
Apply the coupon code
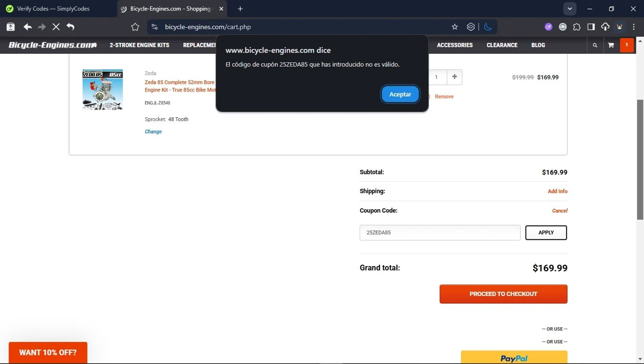click(x=546, y=232)
